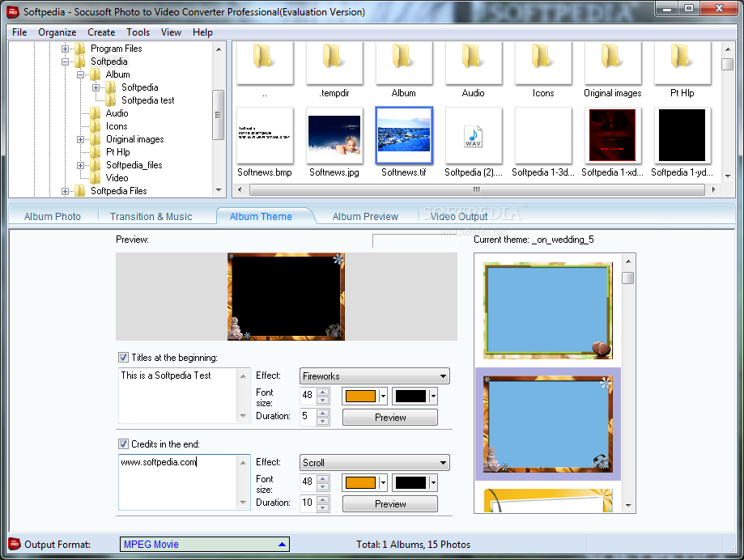
Task: Increase the titles font size spinner
Action: (323, 392)
